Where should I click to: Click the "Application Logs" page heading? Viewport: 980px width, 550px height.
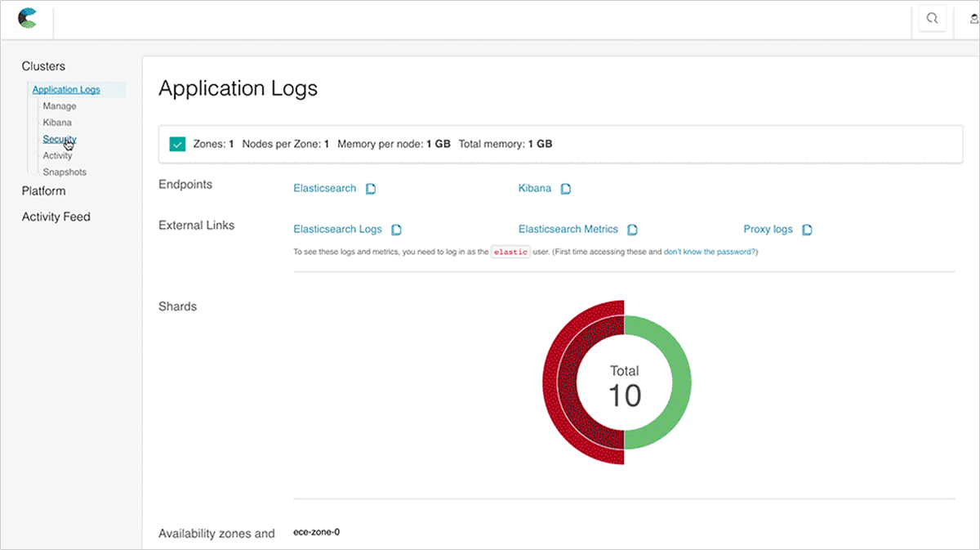[x=238, y=88]
